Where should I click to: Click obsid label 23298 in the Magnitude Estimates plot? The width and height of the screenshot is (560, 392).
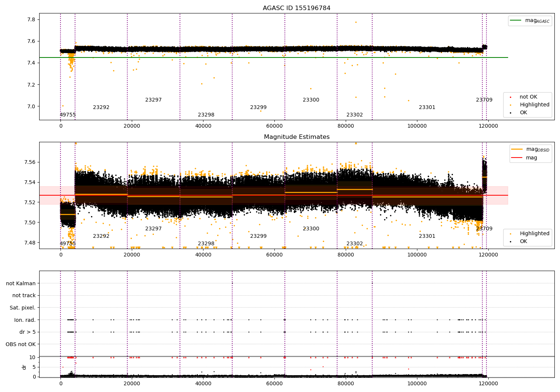(x=206, y=244)
